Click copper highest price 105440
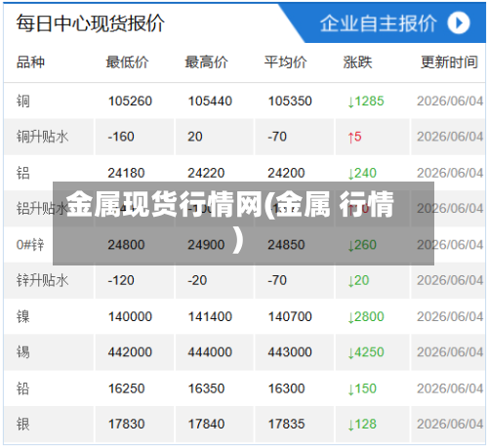Viewport: 488px width, 448px height. tap(210, 101)
